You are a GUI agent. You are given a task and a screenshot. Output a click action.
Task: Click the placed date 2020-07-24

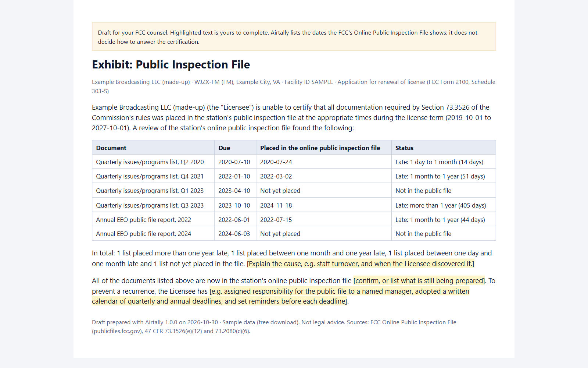pyautogui.click(x=276, y=162)
